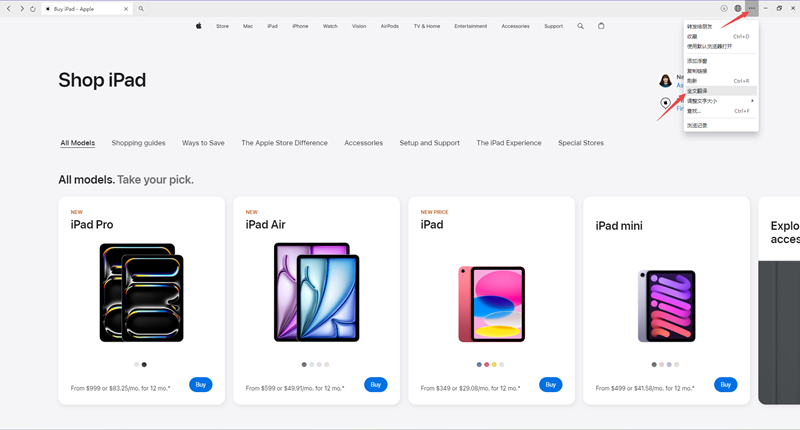
Task: Select 全文翻译 from the dropdown menu
Action: [x=698, y=91]
